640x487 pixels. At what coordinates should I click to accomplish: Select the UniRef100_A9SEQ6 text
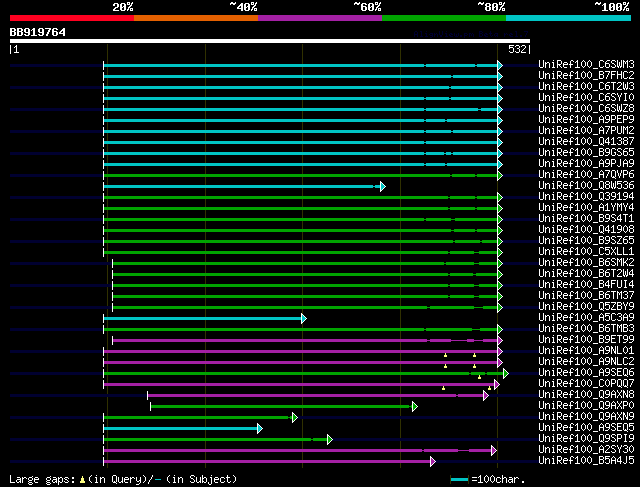click(586, 373)
